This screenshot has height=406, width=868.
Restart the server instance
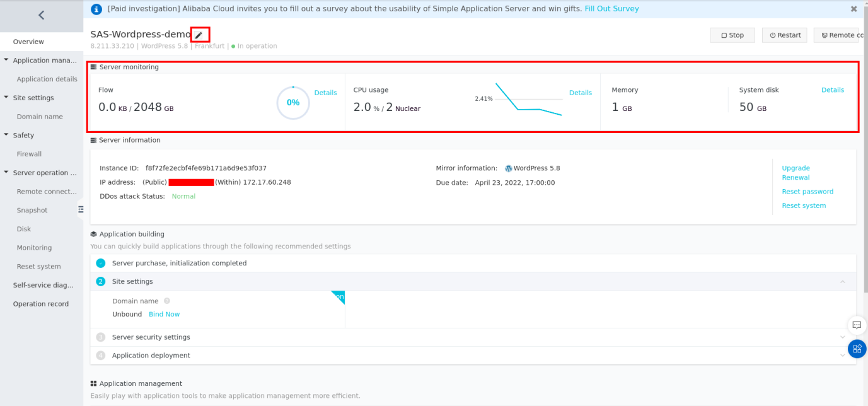pos(785,35)
